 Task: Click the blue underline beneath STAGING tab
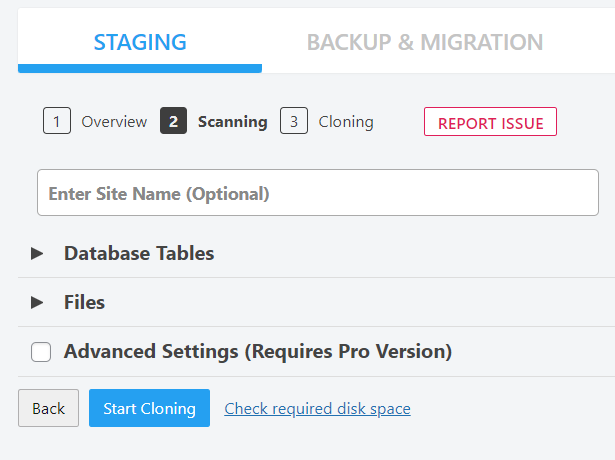(x=140, y=69)
